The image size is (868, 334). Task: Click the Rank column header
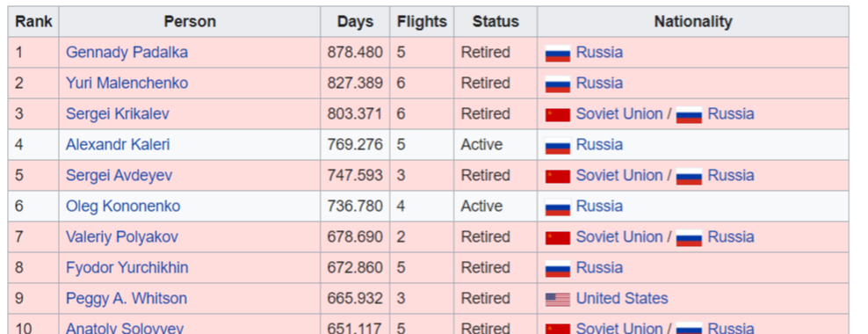pyautogui.click(x=33, y=22)
